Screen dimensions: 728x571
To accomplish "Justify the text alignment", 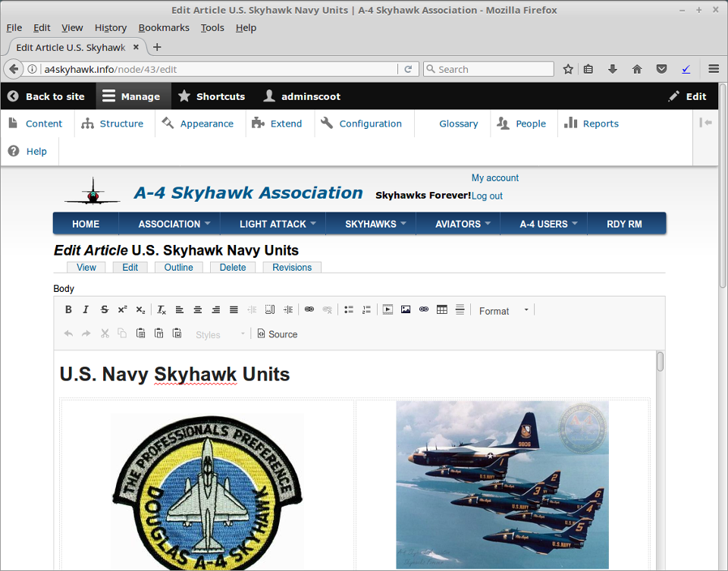I will [234, 309].
